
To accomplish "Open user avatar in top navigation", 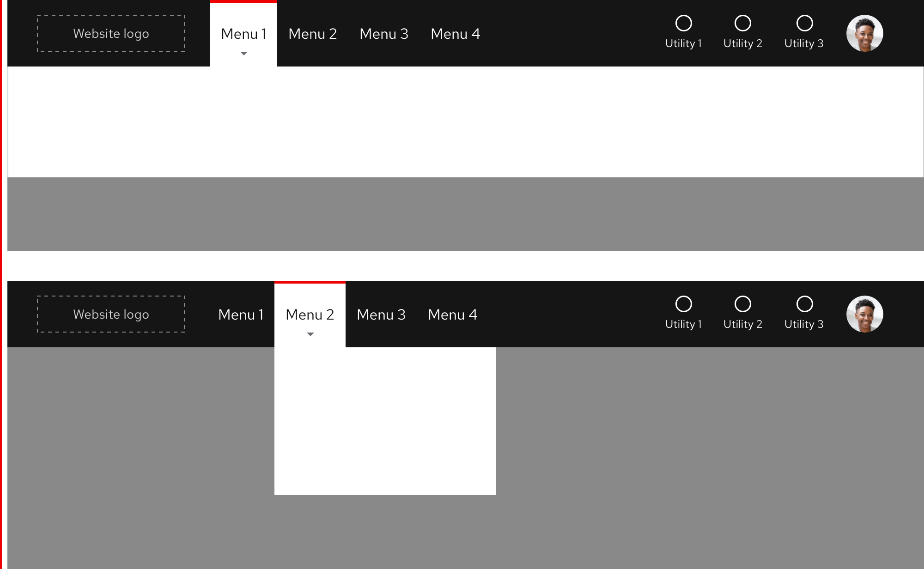I will point(864,33).
